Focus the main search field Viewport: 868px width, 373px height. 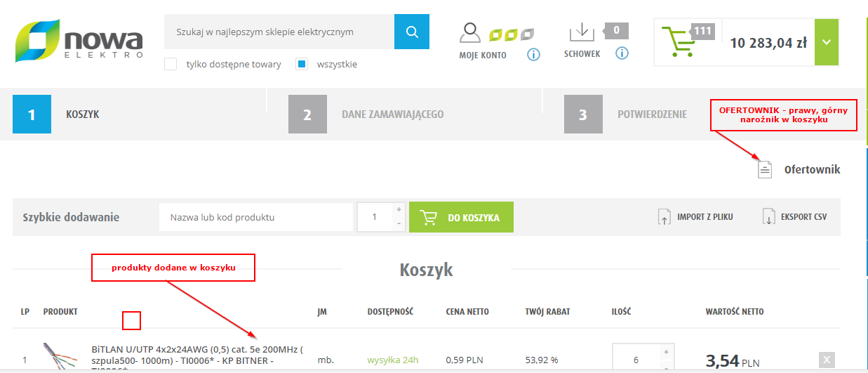(x=279, y=32)
